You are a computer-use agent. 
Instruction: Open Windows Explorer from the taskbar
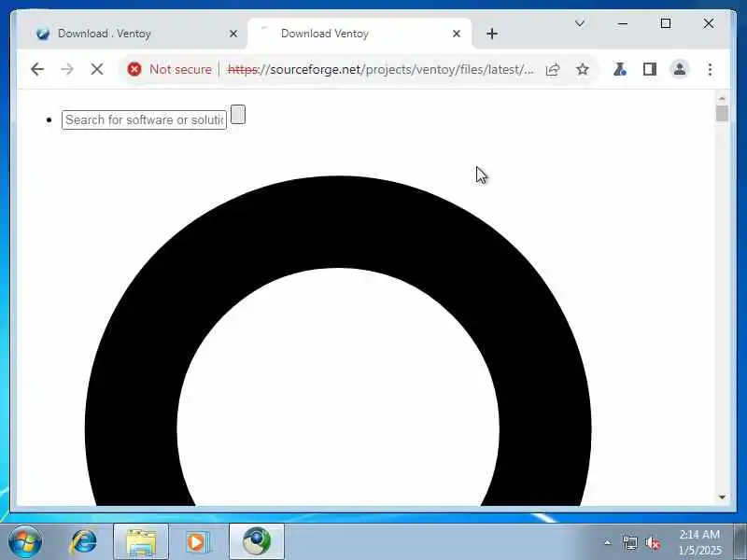(x=141, y=542)
